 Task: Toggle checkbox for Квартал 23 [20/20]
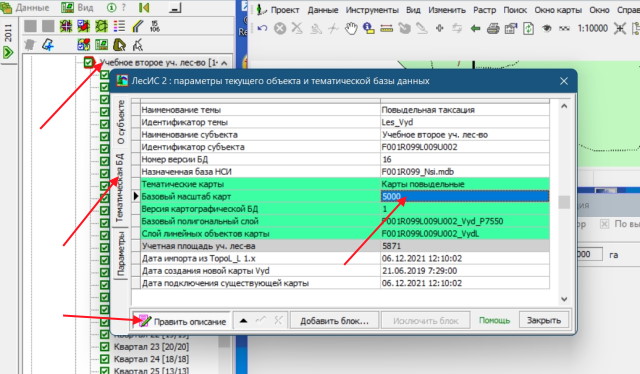click(105, 347)
